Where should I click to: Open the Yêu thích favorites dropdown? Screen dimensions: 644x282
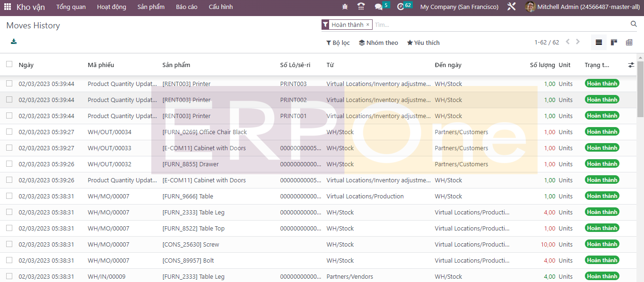(x=423, y=43)
